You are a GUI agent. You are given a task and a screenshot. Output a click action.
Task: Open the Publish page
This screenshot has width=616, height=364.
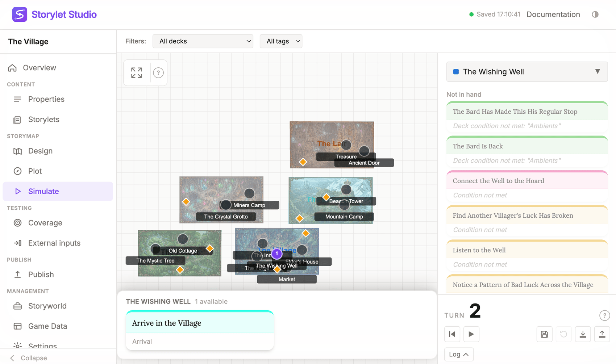58,275
